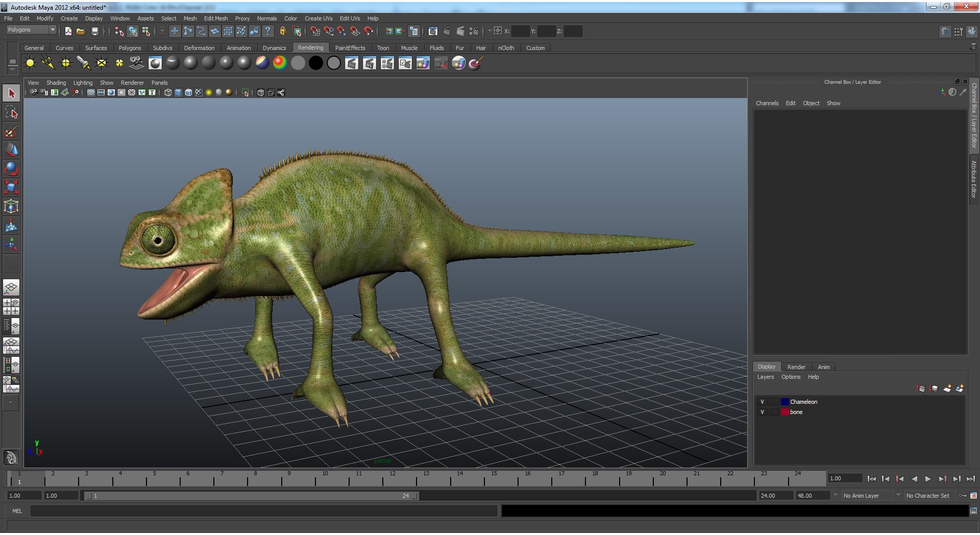Screen dimensions: 980x535
Task: Select the arrow Select tool
Action: coord(11,93)
